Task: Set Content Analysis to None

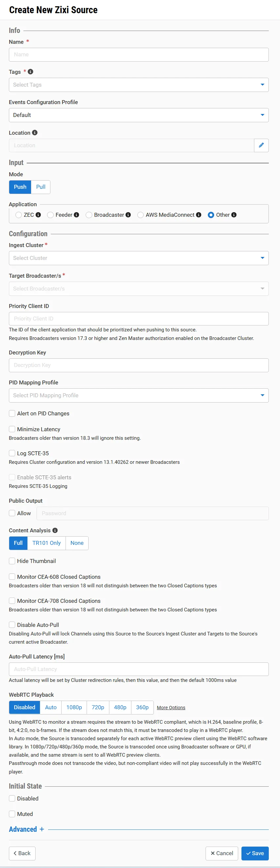Action: (x=77, y=543)
